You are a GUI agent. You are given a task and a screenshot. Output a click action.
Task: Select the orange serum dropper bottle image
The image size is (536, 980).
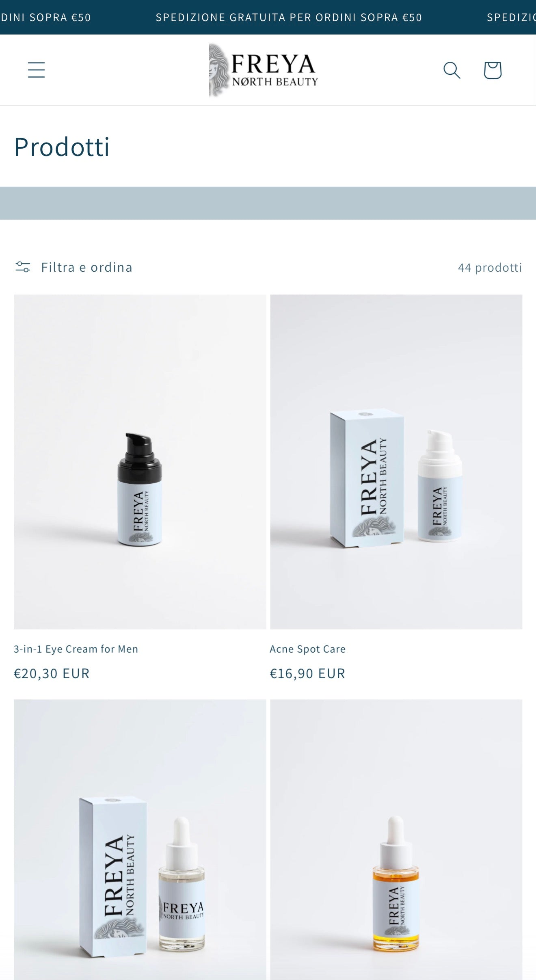coord(396,839)
